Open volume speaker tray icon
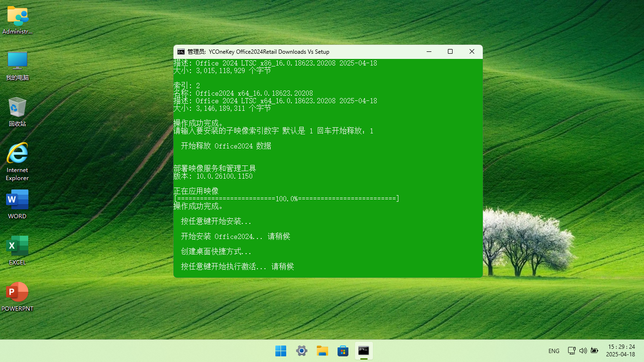The height and width of the screenshot is (362, 644). pyautogui.click(x=583, y=351)
